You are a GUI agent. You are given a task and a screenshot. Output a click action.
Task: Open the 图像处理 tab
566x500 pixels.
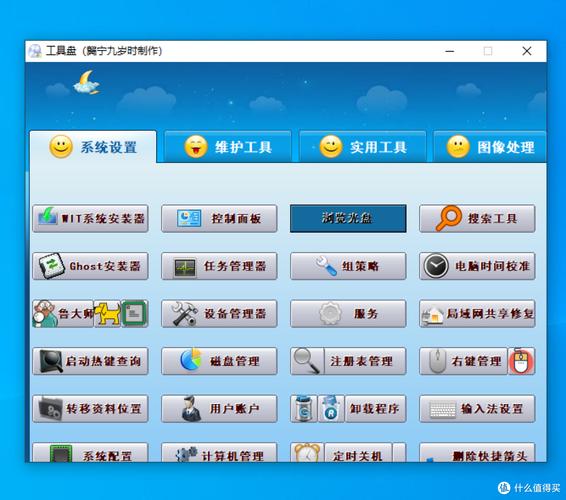490,147
